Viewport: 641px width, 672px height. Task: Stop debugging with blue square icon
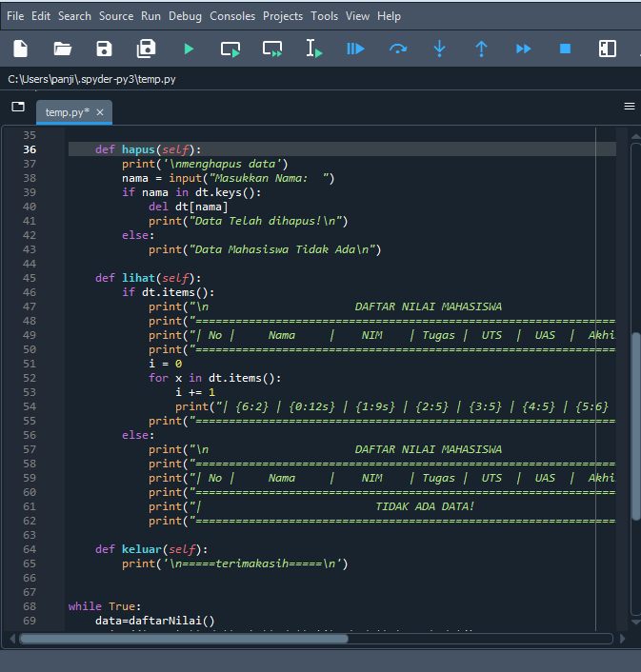[565, 49]
